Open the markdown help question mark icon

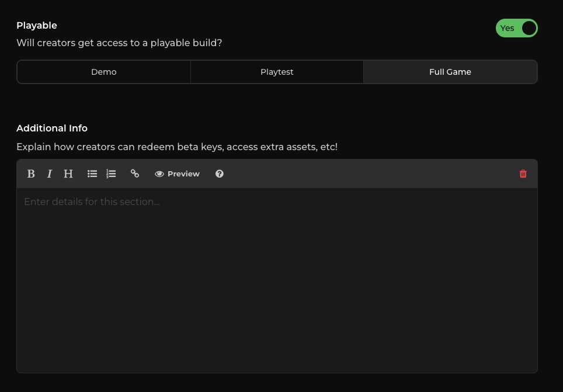(x=220, y=174)
